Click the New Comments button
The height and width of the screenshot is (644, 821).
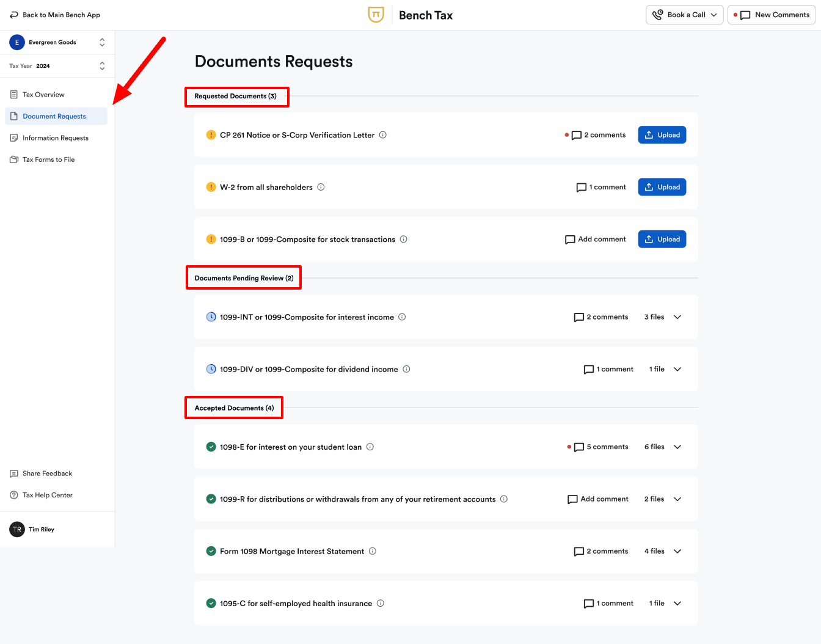(x=772, y=15)
